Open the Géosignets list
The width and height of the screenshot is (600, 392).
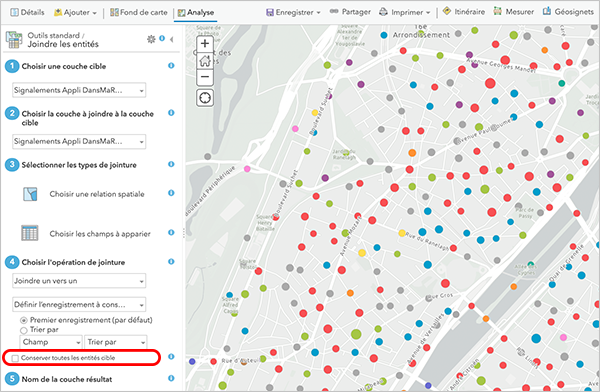tap(568, 12)
